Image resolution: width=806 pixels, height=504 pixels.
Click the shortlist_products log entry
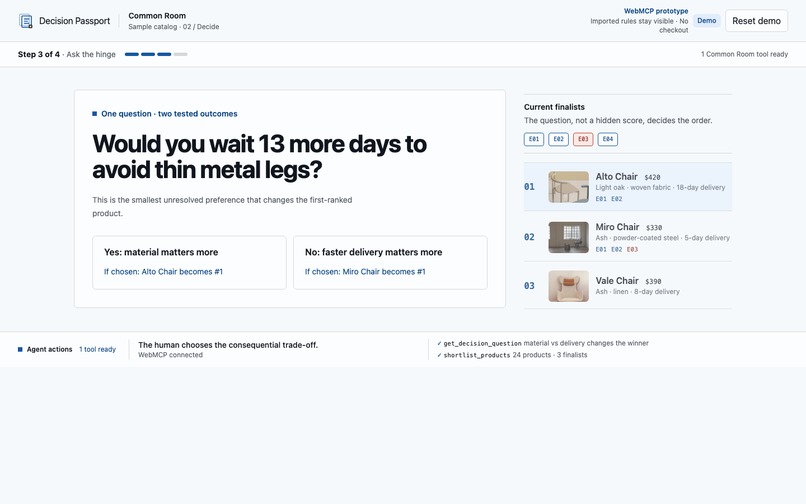512,355
